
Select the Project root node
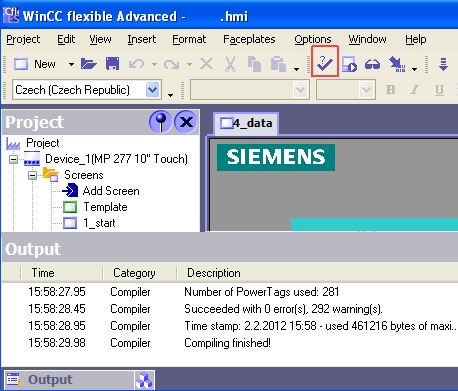43,143
